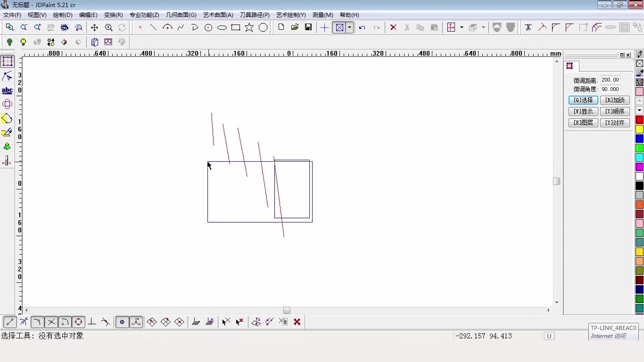This screenshot has width=644, height=362.
Task: Toggle the corner vertex snap button
Action: pos(37,322)
